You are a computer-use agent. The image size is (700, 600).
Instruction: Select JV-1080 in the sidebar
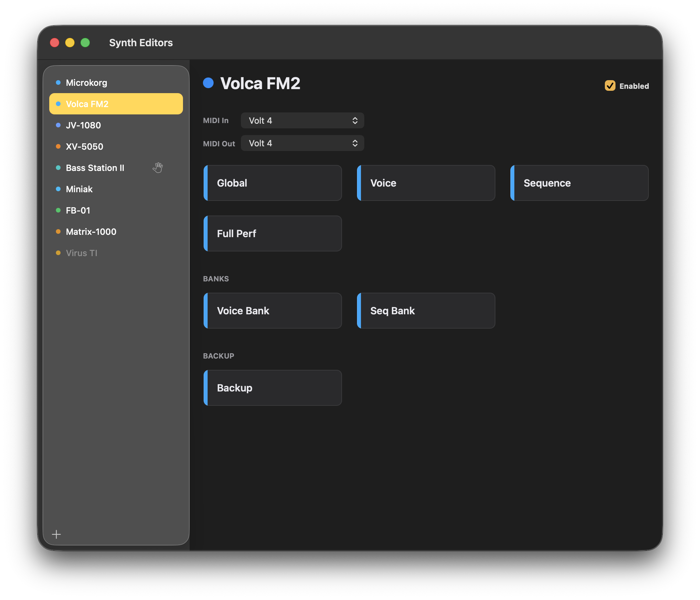point(116,125)
